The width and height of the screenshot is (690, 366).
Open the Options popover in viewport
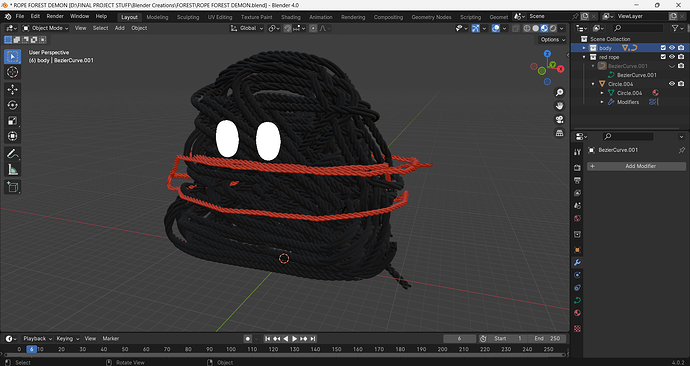click(553, 40)
